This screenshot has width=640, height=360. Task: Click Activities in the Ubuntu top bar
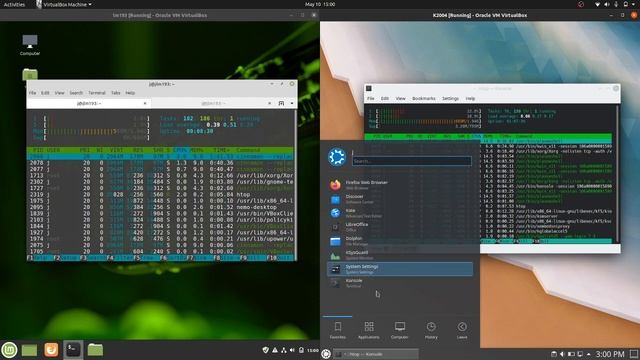[x=14, y=4]
